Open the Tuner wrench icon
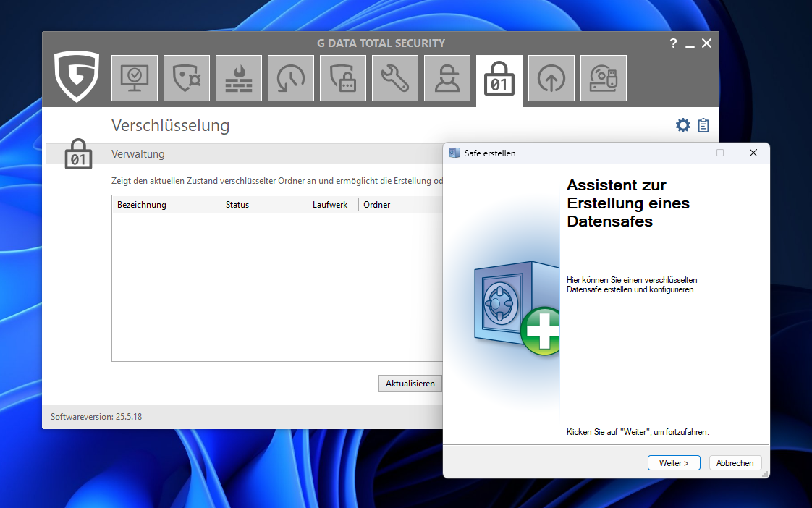This screenshot has height=508, width=812. (x=395, y=78)
